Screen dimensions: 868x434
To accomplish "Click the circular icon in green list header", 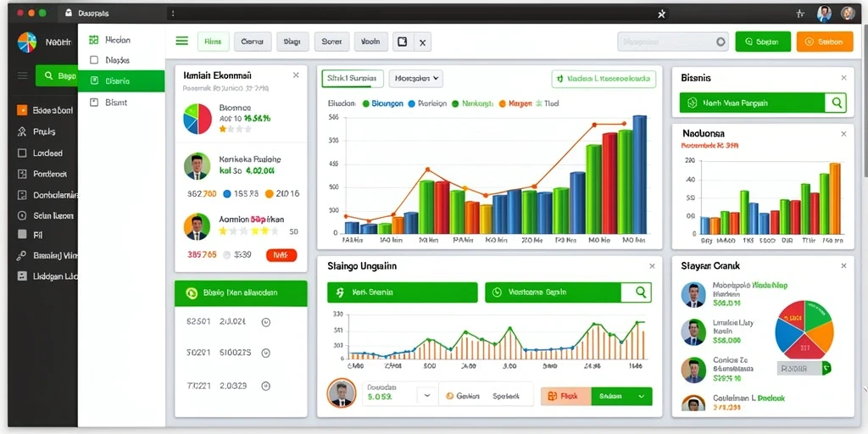I will (x=192, y=293).
